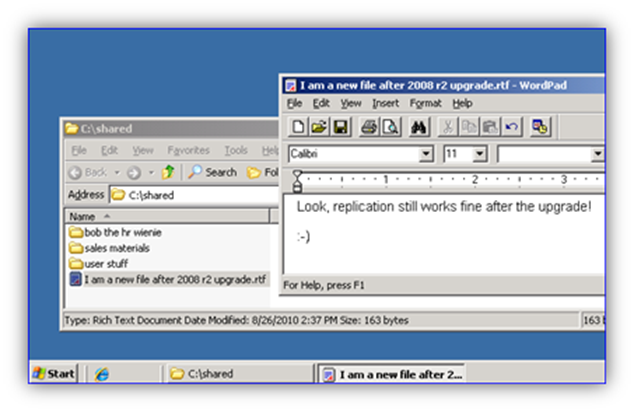Viewport: 634px width, 412px height.
Task: Open Back button history dropdown arrow
Action: click(x=117, y=173)
